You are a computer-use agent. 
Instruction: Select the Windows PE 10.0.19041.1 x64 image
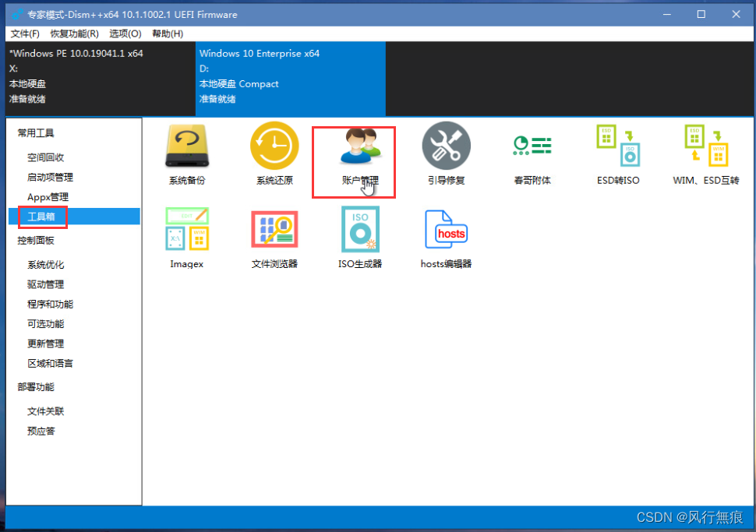coord(101,79)
